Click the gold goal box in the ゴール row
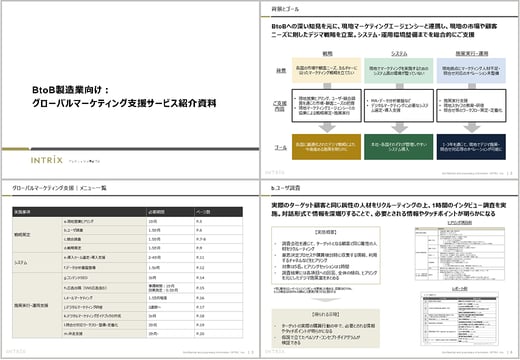This screenshot has width=520, height=360. pyautogui.click(x=327, y=147)
